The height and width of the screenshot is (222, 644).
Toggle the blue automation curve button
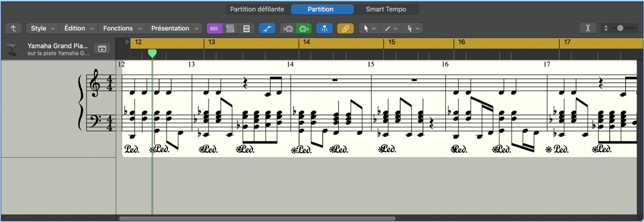(x=267, y=29)
